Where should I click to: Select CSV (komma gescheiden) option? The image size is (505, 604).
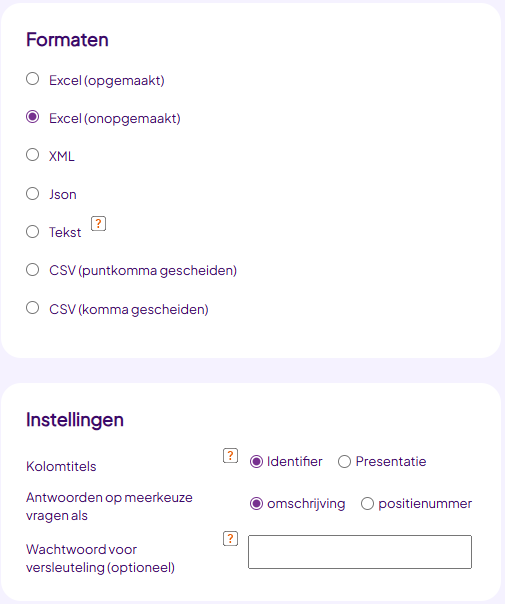point(32,308)
